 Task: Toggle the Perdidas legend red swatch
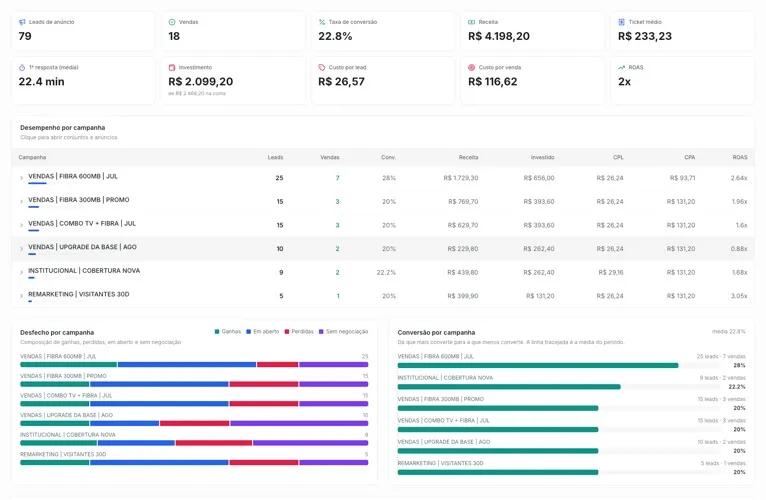[287, 331]
